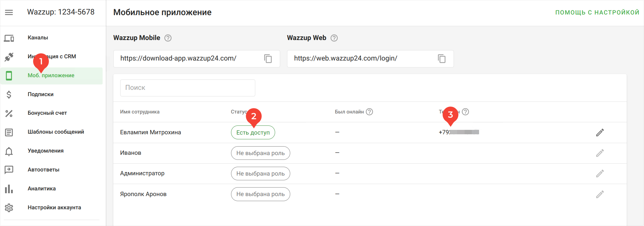This screenshot has height=226, width=644.
Task: Focus the Поиск search field
Action: 188,88
